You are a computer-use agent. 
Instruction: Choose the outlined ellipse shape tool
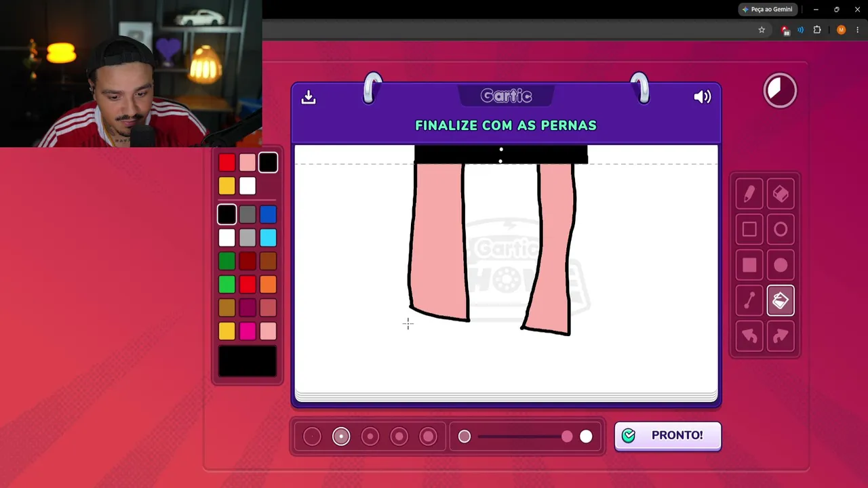[x=781, y=230]
